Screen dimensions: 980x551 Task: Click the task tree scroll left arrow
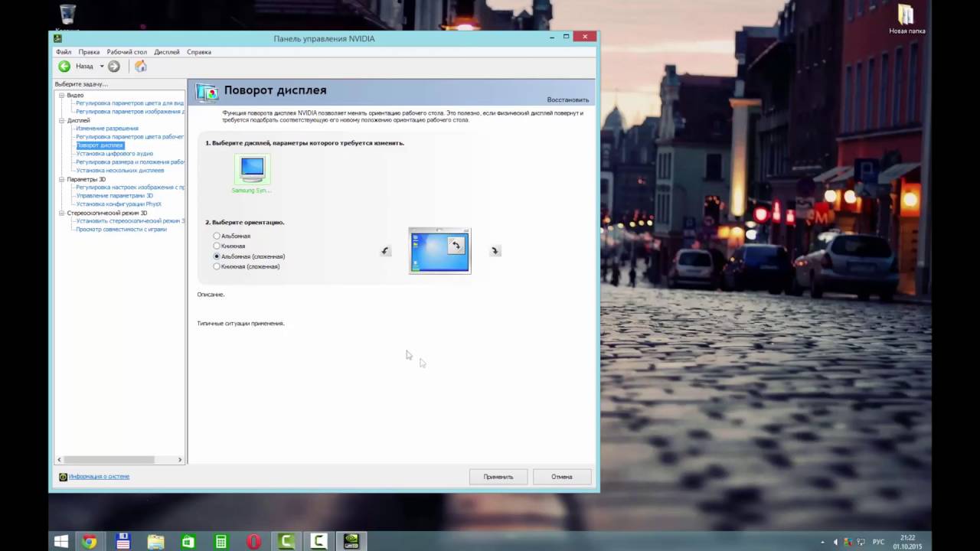coord(59,460)
